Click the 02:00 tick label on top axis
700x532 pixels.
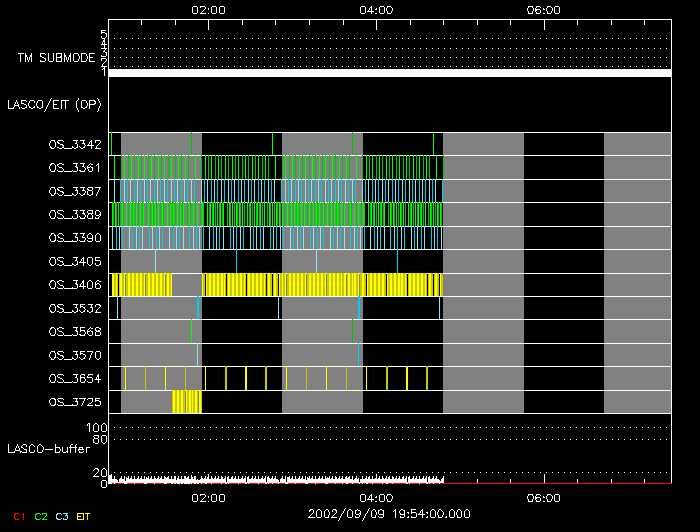point(208,9)
